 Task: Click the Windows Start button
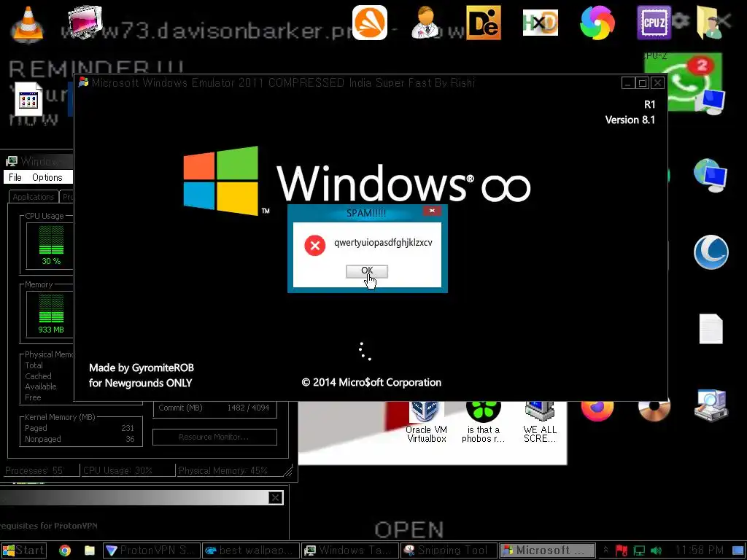click(24, 551)
